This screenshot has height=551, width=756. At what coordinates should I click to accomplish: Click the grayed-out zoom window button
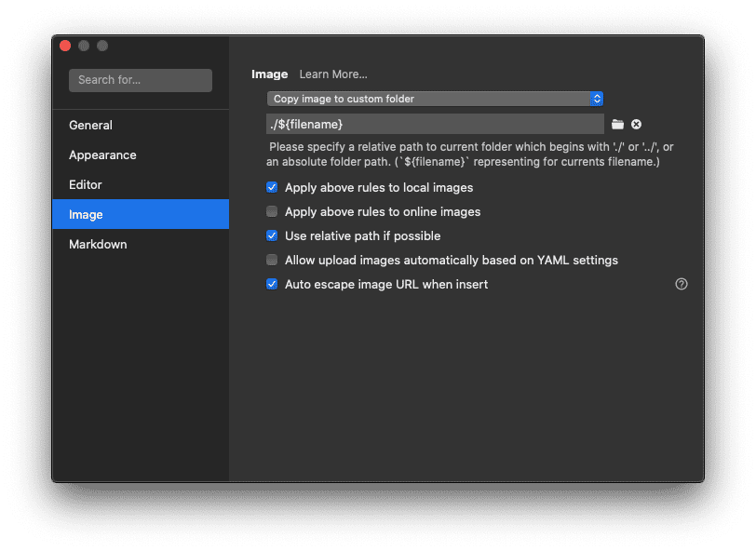tap(102, 46)
